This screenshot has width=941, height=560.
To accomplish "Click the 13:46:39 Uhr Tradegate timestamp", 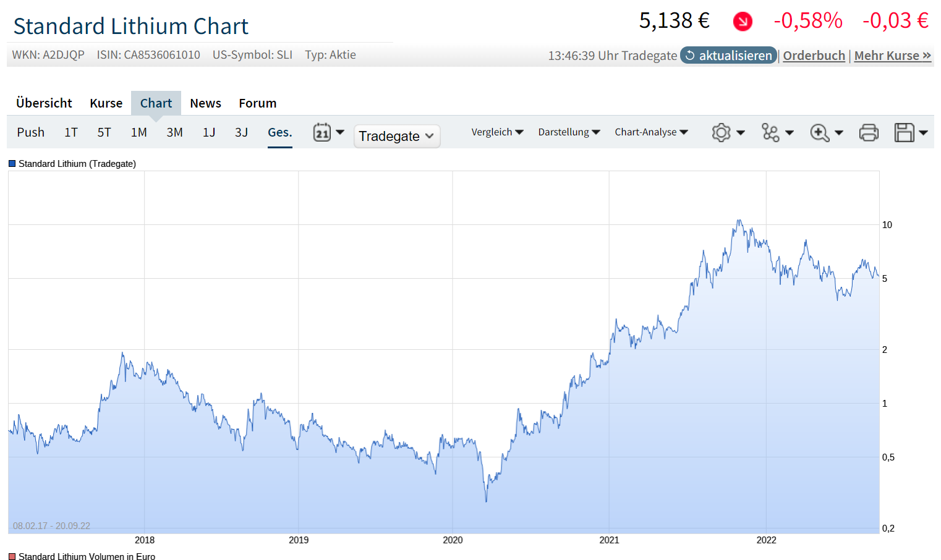I will [x=613, y=56].
